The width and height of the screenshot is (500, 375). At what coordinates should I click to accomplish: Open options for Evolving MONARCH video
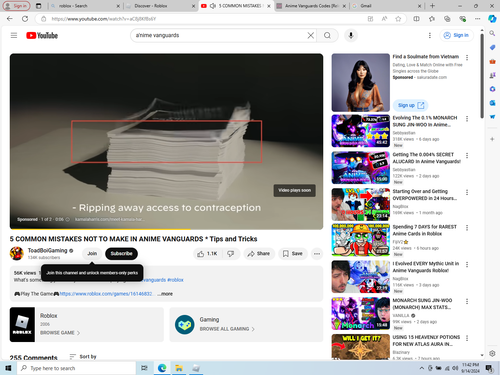467,119
